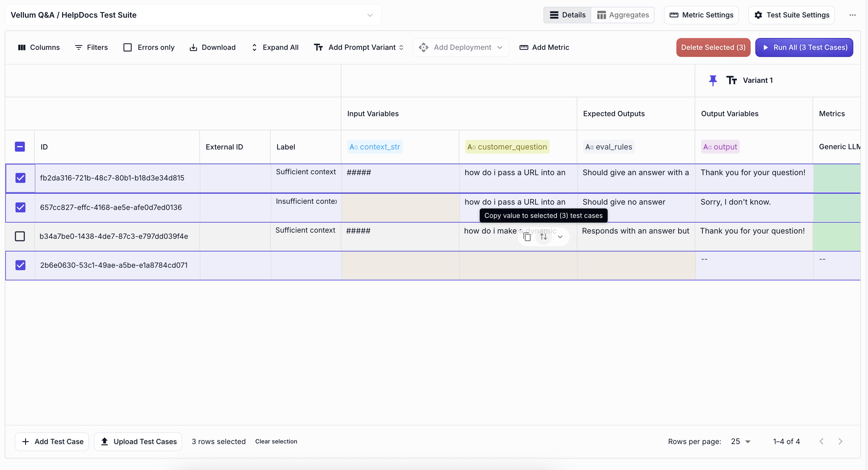Click the copy value icon in the hovered cell
The image size is (868, 470).
point(527,237)
